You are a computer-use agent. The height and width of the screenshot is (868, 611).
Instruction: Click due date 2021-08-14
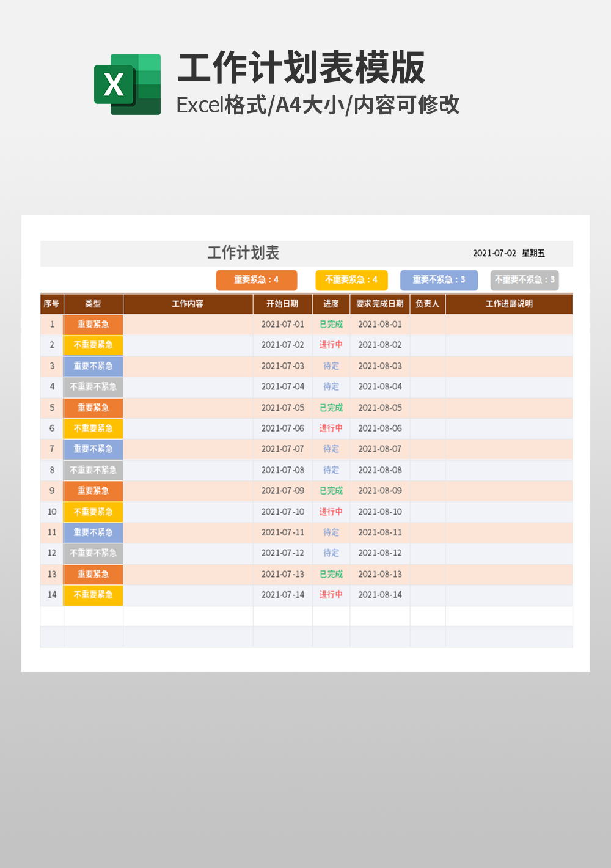pyautogui.click(x=380, y=595)
